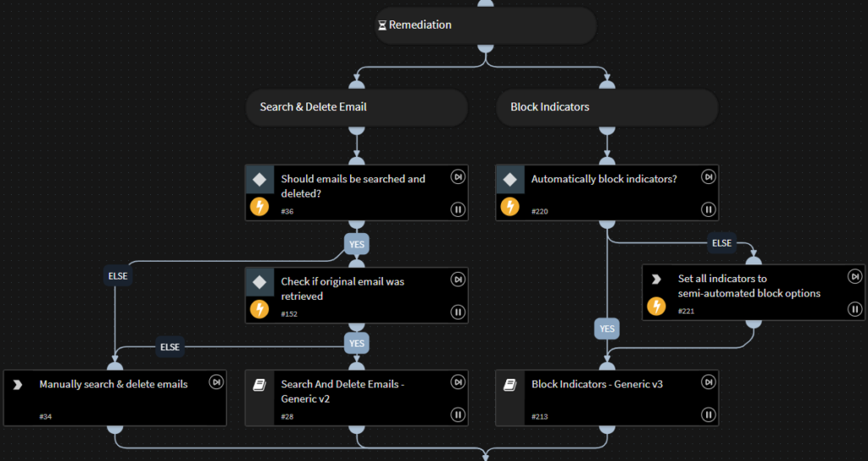Screen dimensions: 868x461
Task: Click skip icon on 'Automatically block indicators?' task
Action: (x=708, y=177)
